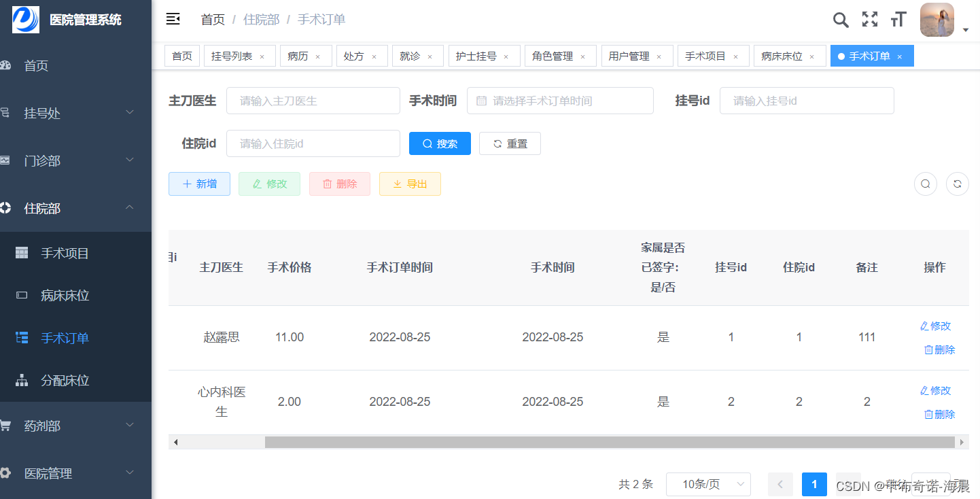Click 修改 link in 赵露思 row
Image resolution: width=980 pixels, height=499 pixels.
(x=935, y=326)
